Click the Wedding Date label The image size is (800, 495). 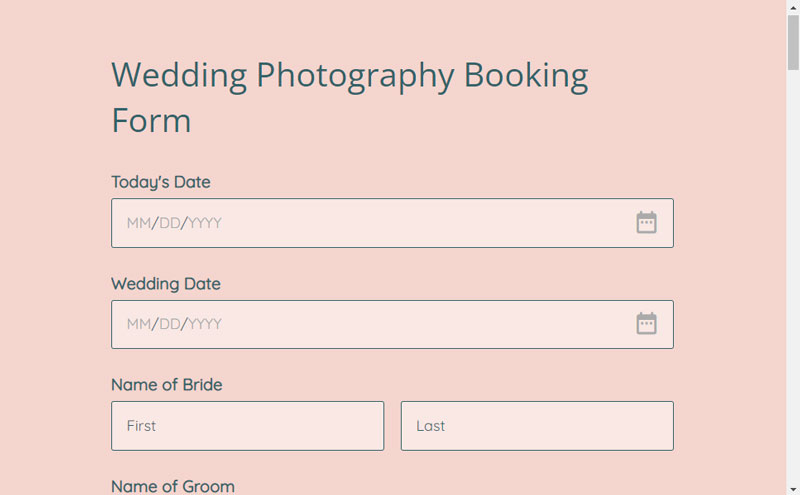166,284
